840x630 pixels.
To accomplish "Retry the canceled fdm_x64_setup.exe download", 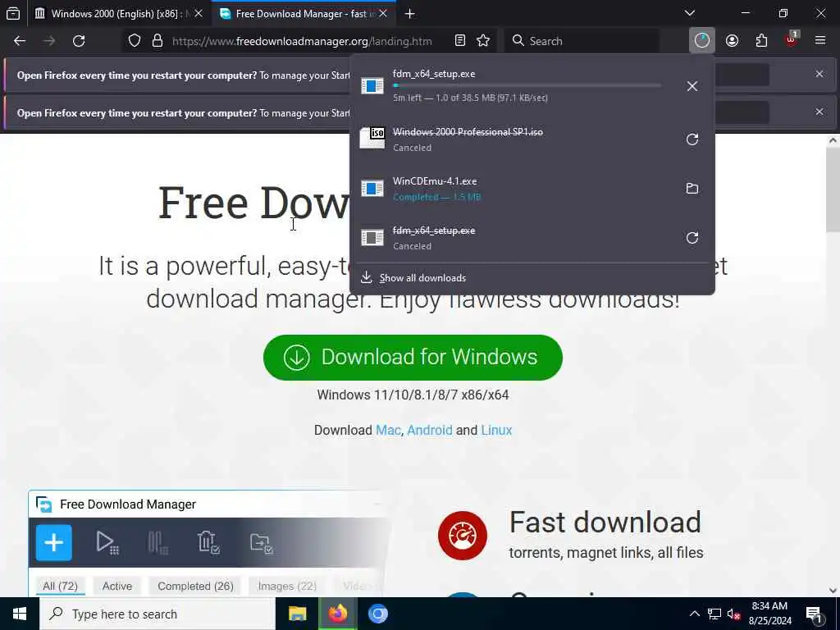I will tap(692, 238).
